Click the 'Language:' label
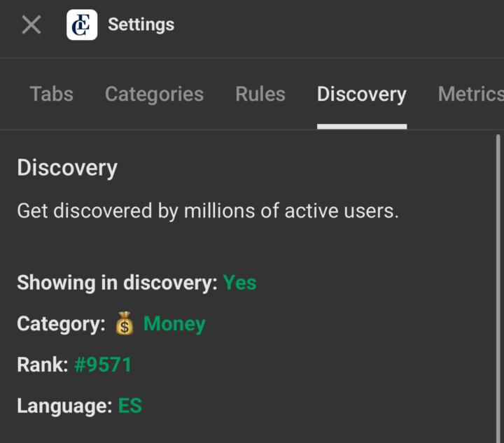 pyautogui.click(x=64, y=406)
